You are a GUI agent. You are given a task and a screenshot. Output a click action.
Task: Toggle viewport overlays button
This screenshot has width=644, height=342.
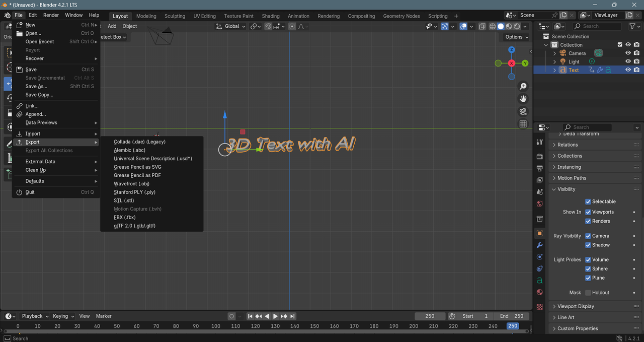(x=463, y=26)
